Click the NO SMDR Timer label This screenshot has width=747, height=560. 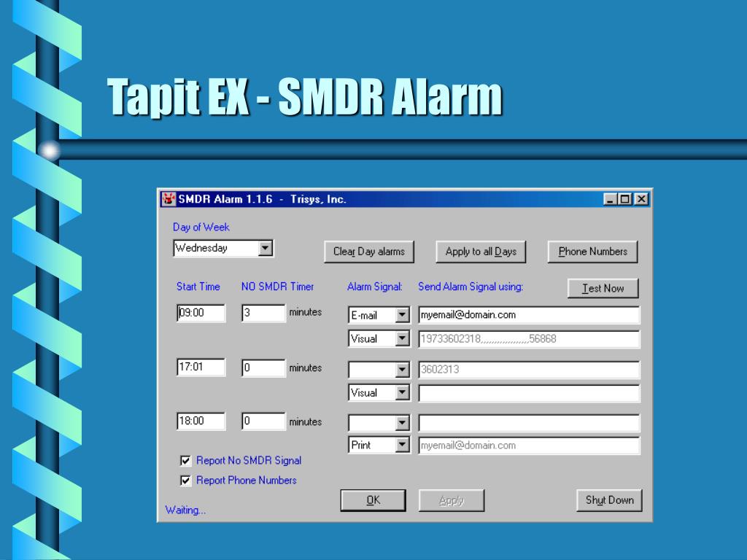277,287
